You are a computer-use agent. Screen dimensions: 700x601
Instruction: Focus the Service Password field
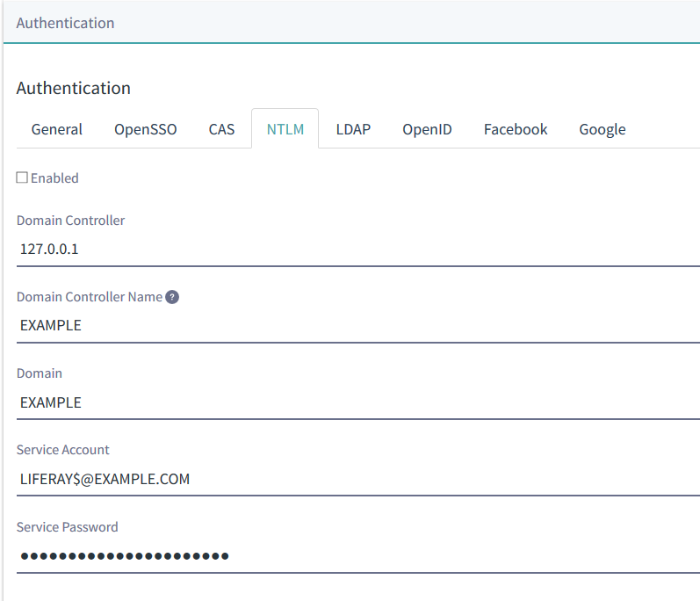[x=358, y=556]
